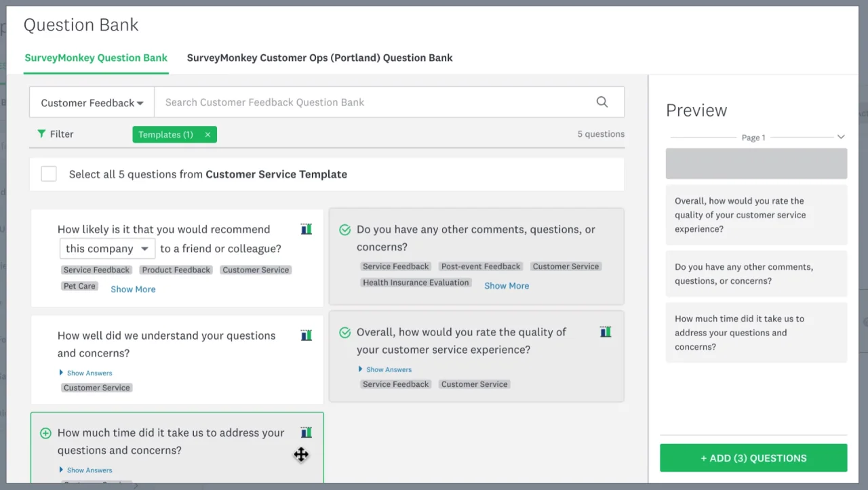Switch to Customer Ops (Portland) Question Bank tab
868x490 pixels.
[x=320, y=58]
